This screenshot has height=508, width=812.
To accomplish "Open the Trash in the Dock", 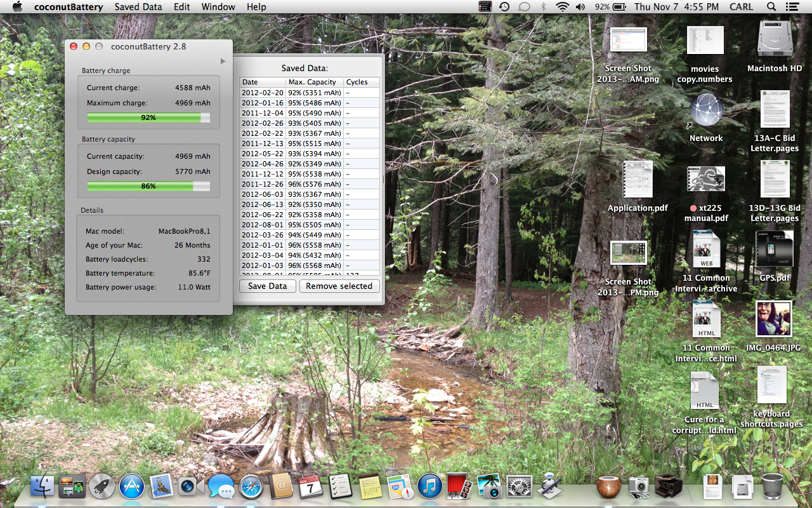I will pos(771,486).
